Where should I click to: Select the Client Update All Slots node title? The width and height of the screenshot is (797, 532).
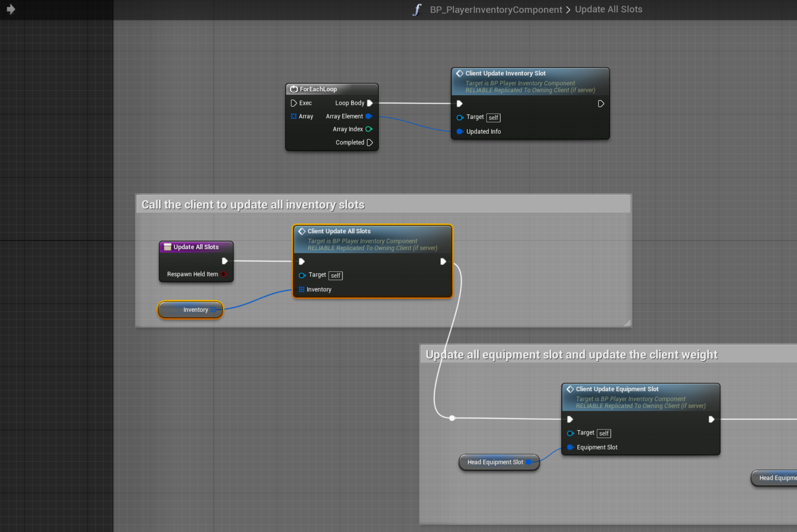coord(339,231)
